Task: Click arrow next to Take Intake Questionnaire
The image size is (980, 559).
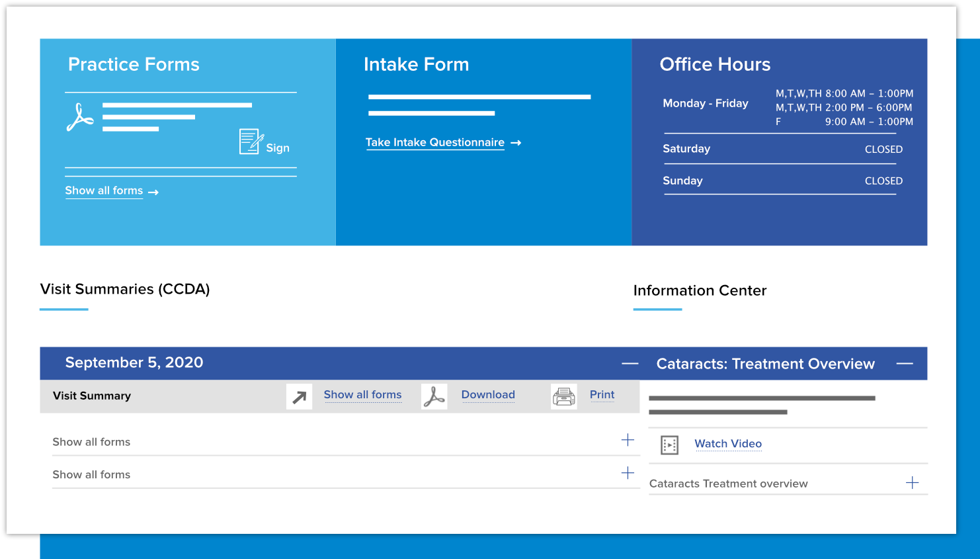Action: [516, 143]
